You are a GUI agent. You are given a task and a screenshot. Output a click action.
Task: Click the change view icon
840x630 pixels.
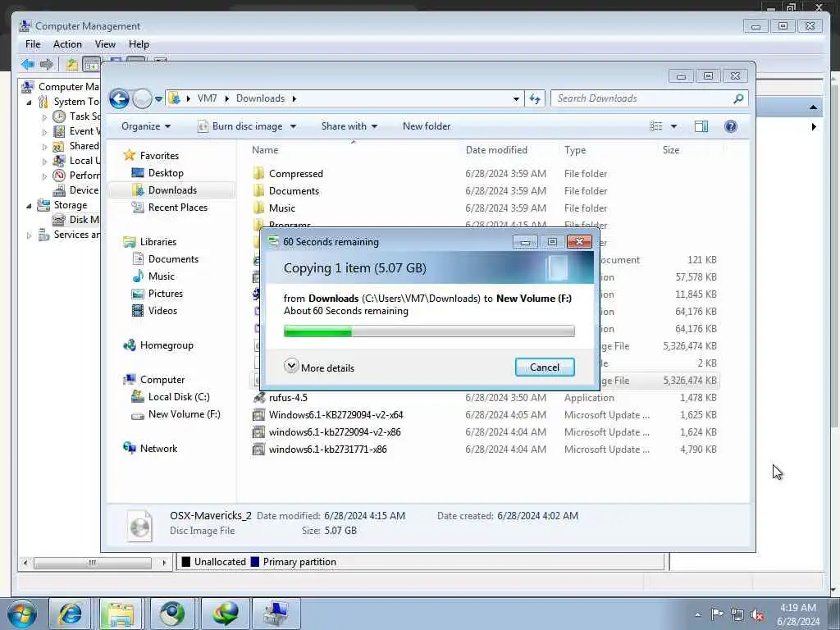pyautogui.click(x=656, y=126)
